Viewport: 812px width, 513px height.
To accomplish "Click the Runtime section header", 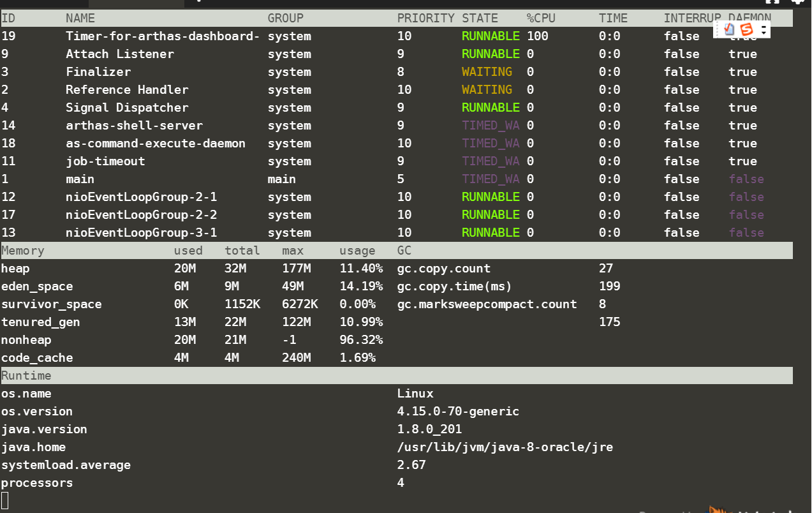I will (26, 376).
